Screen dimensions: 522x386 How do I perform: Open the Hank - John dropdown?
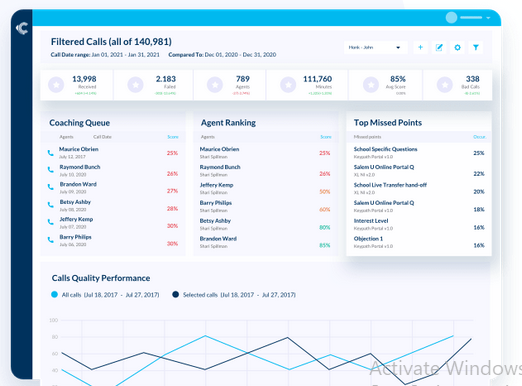(375, 47)
